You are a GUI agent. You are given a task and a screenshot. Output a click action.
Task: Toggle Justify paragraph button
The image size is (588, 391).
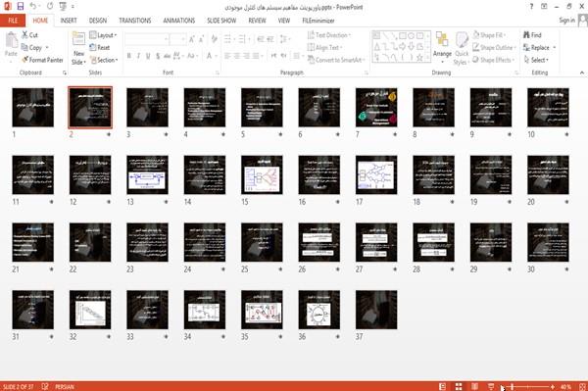coord(256,56)
